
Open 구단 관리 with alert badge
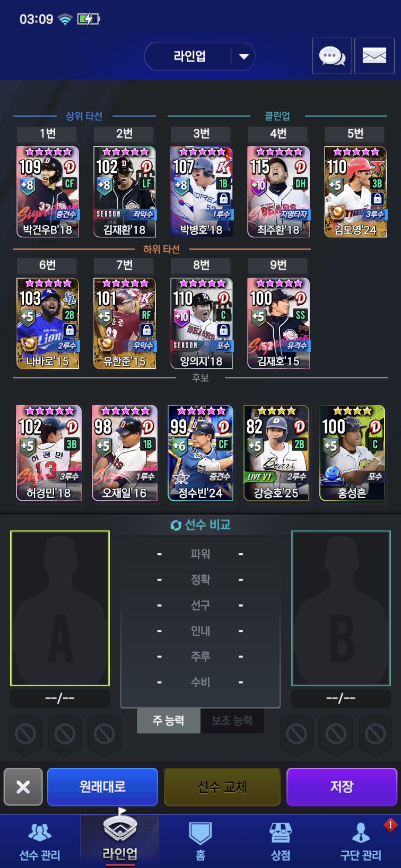[361, 841]
